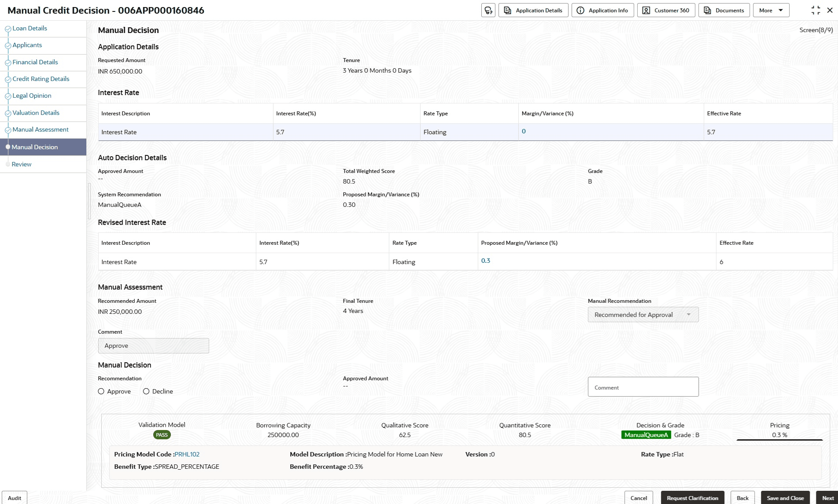
Task: Click the Manual Decision Comment field
Action: [643, 387]
